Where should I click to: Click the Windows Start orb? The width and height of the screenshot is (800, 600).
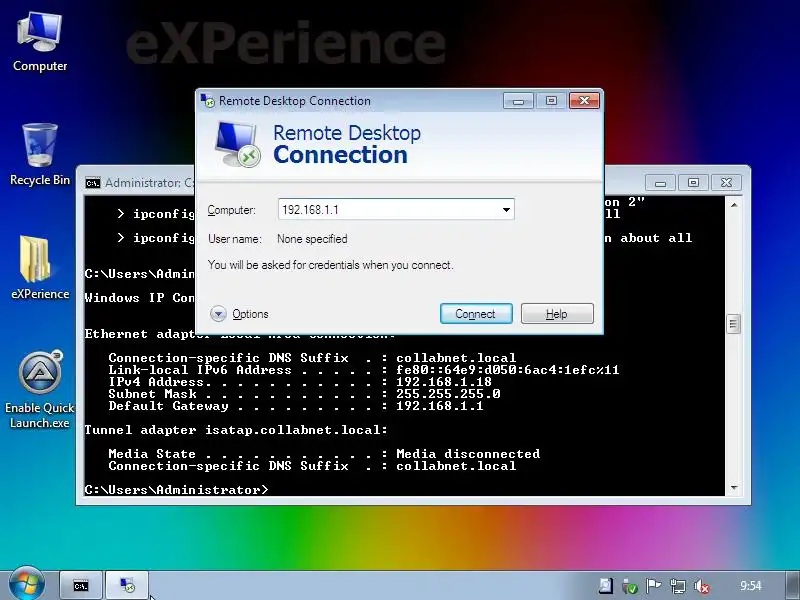click(26, 585)
